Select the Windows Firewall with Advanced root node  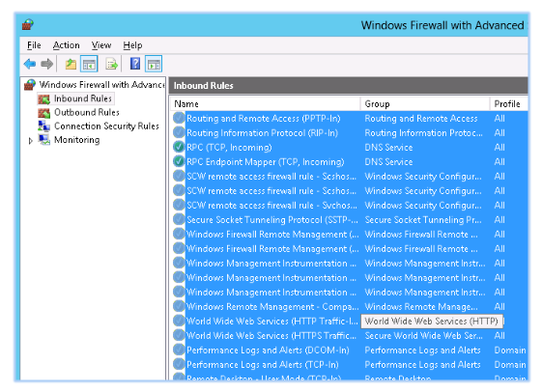click(101, 85)
